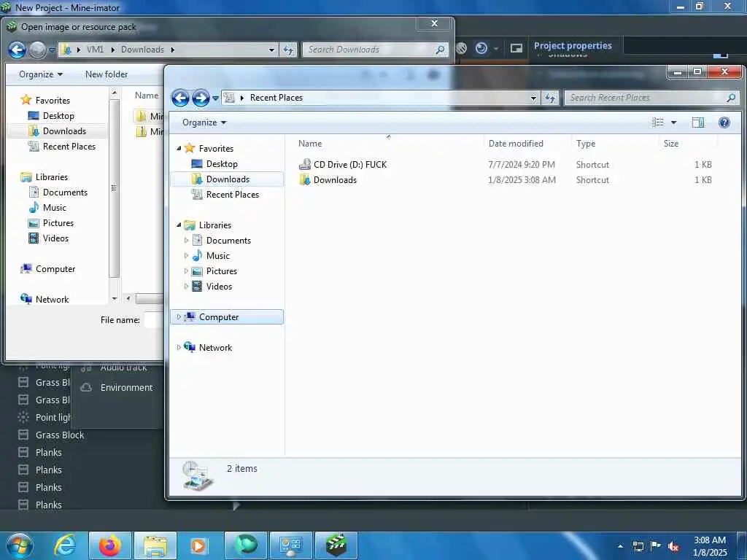Expand Pictures library in Explorer sidebar
The height and width of the screenshot is (560, 747).
(186, 271)
